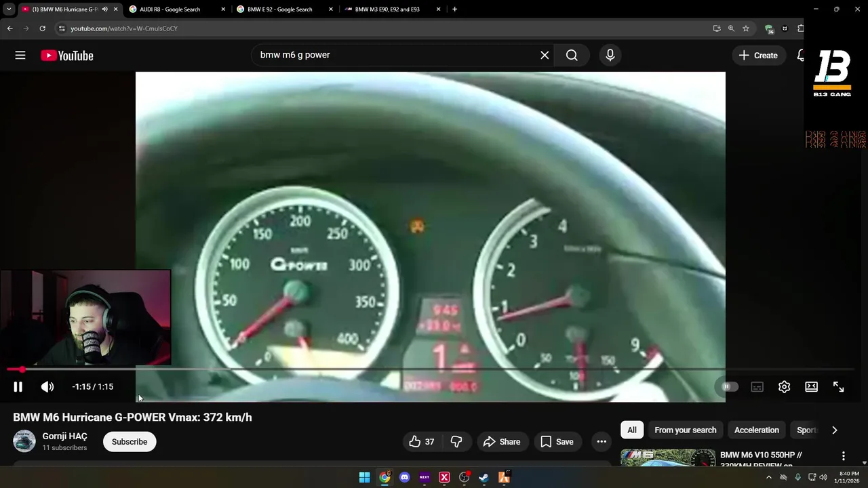Open the Gornji HAÇ channel name link

(64, 436)
